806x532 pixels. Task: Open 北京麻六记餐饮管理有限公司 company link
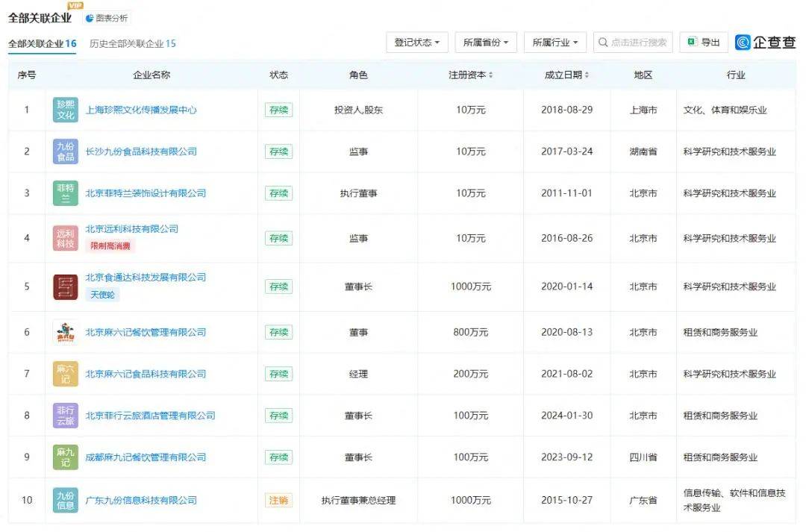(146, 333)
